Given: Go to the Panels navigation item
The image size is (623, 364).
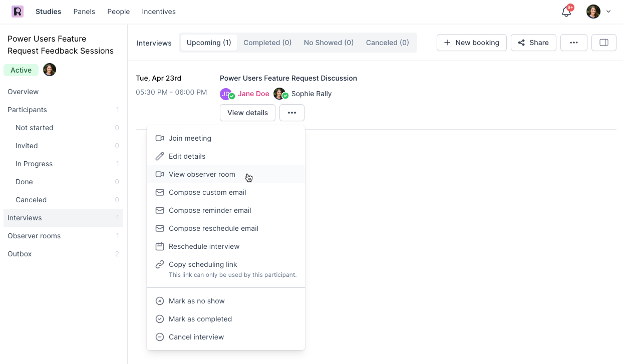Looking at the screenshot, I should [x=84, y=12].
